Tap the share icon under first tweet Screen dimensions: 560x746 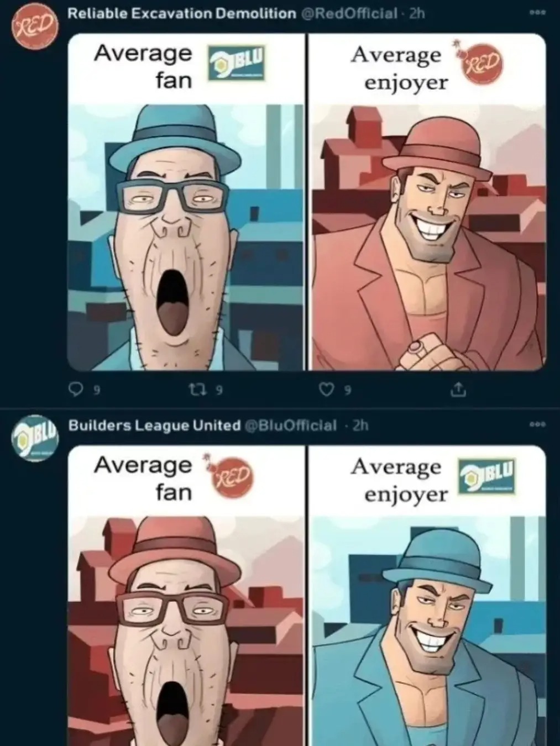point(458,391)
